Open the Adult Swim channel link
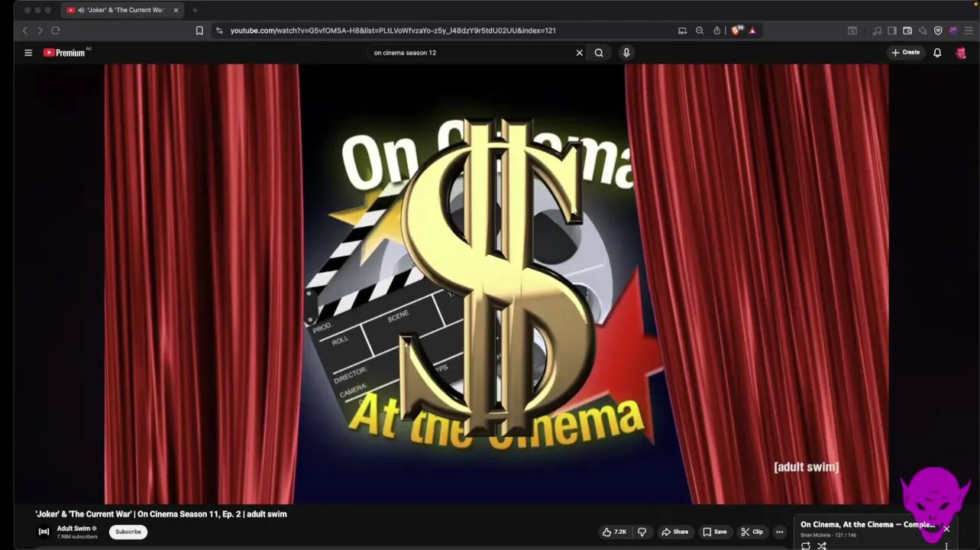This screenshot has height=550, width=980. coord(73,529)
